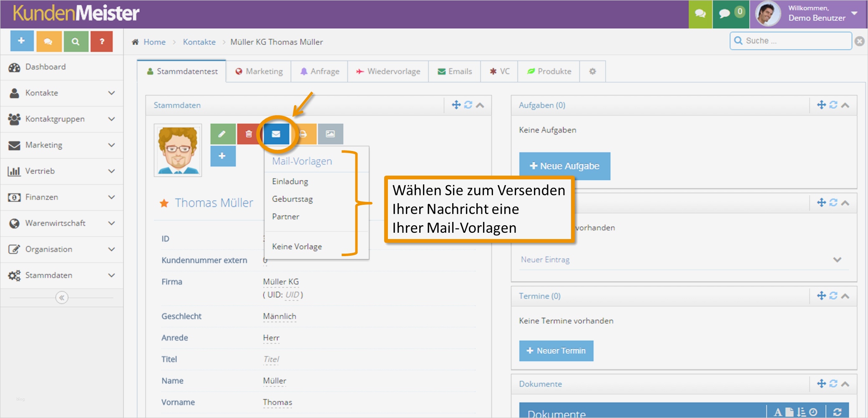Click the Neue Aufgabe button
Image resolution: width=868 pixels, height=418 pixels.
[x=564, y=166]
